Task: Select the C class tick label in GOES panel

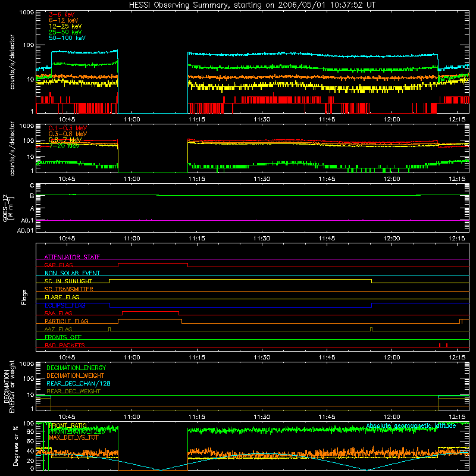Action: (32, 186)
